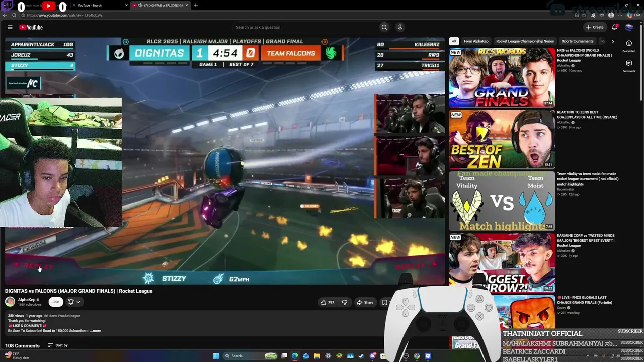Viewport: 644px width, 362px height.
Task: Select the All filter chip
Action: [454, 41]
